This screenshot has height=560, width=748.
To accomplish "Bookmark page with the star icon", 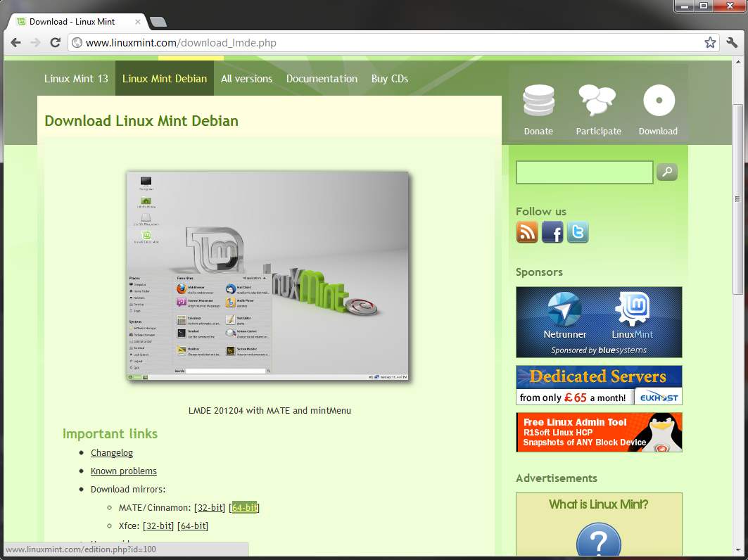I will pyautogui.click(x=710, y=42).
